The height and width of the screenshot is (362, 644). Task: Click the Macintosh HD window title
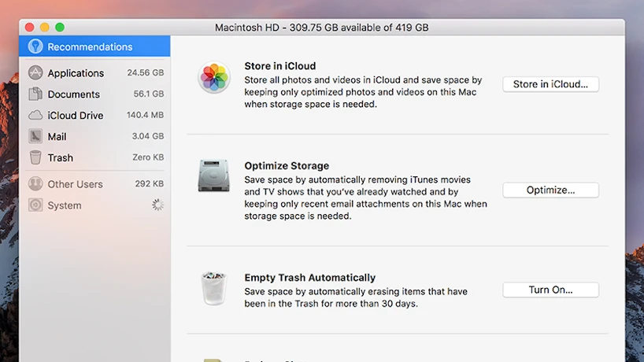pyautogui.click(x=321, y=28)
